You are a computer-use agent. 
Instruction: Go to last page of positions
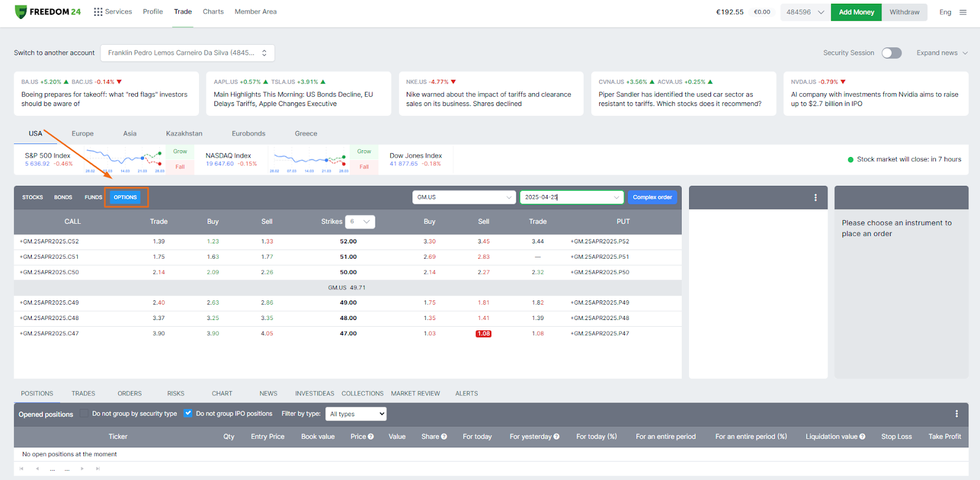coord(97,468)
